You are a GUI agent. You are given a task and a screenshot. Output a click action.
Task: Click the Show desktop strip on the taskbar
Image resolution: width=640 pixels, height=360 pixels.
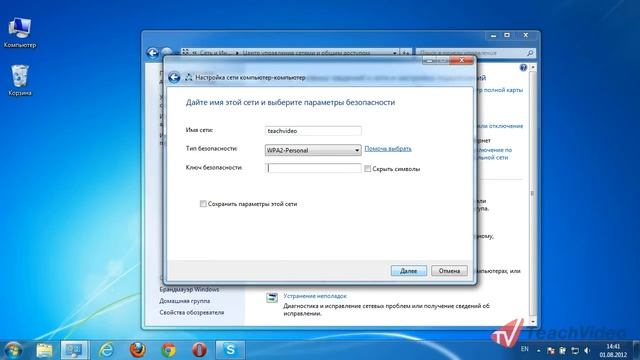(636, 350)
